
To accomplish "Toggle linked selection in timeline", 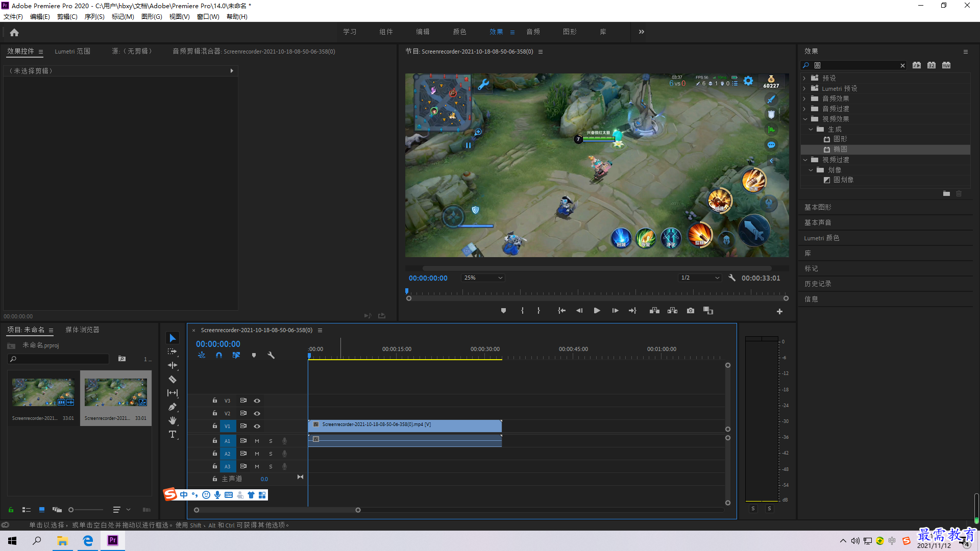I will (236, 355).
